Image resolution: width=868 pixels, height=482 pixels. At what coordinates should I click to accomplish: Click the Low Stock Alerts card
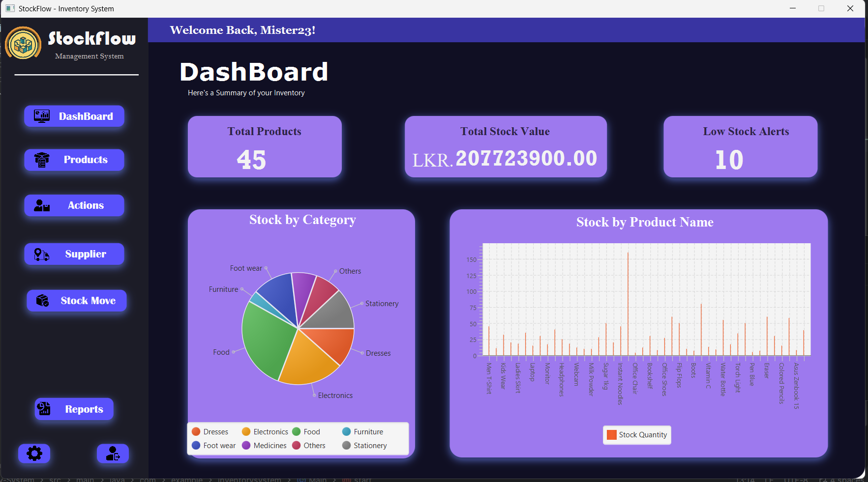pyautogui.click(x=740, y=146)
